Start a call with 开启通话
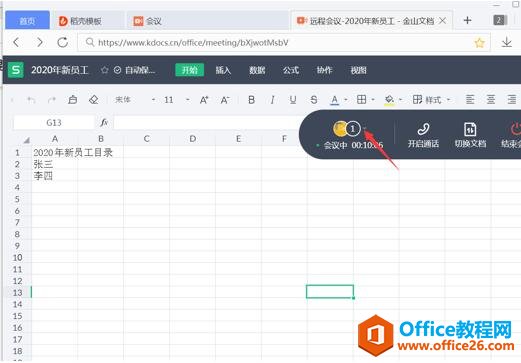521x363 pixels. click(x=423, y=135)
